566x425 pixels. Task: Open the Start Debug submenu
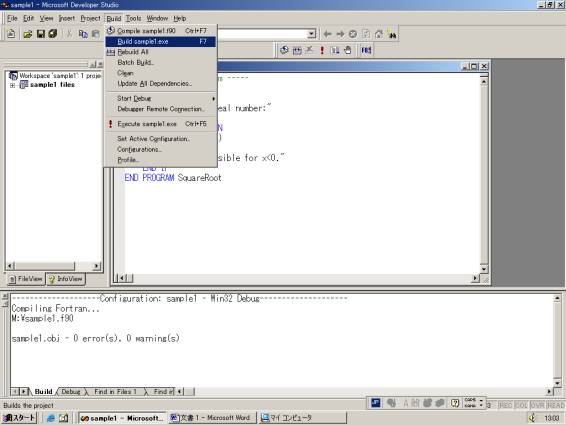click(161, 99)
